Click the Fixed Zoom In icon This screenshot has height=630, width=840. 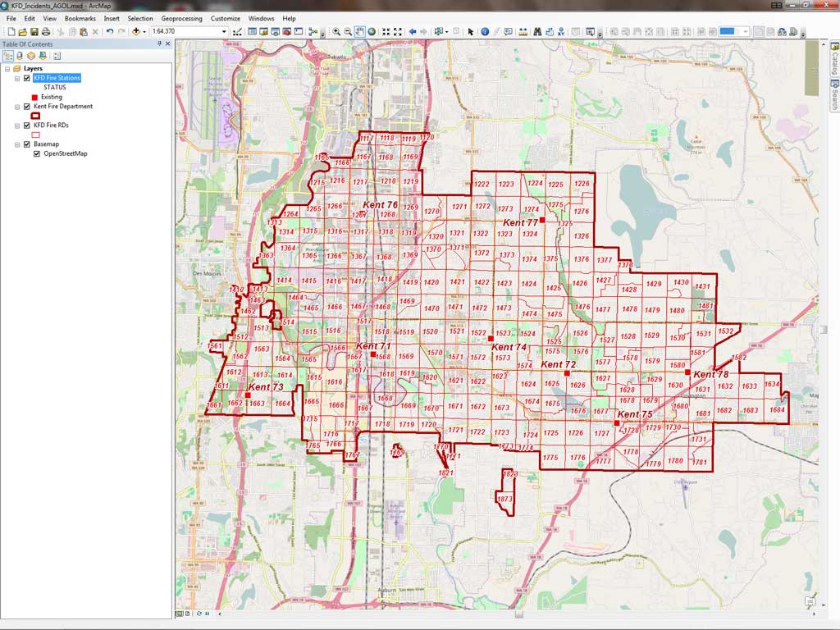(x=386, y=32)
